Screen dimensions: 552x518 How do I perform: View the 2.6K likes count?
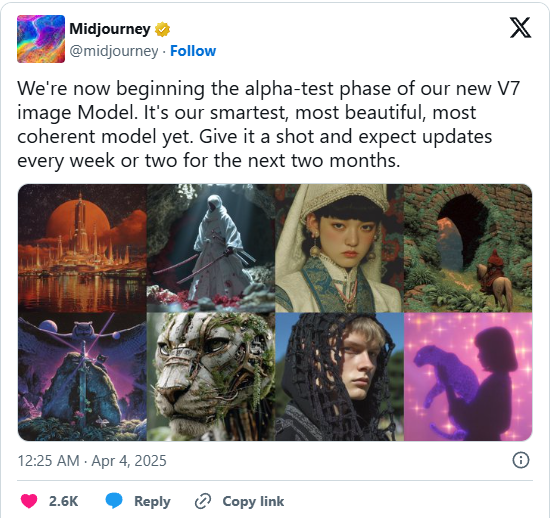coord(63,501)
